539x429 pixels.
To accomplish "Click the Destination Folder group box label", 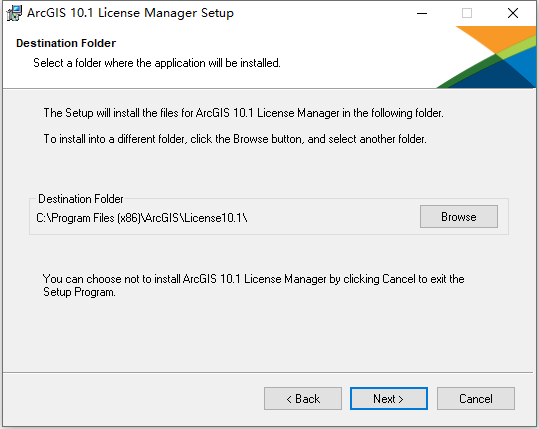I will [x=80, y=199].
